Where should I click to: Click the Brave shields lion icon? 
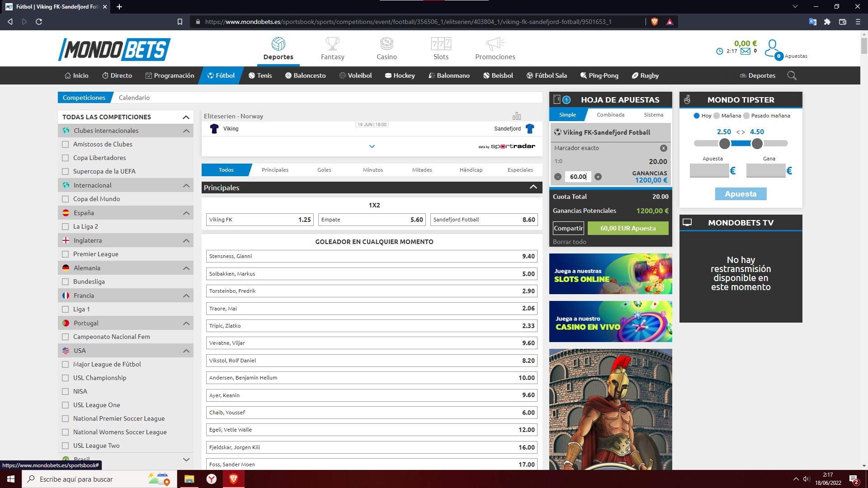[x=654, y=22]
